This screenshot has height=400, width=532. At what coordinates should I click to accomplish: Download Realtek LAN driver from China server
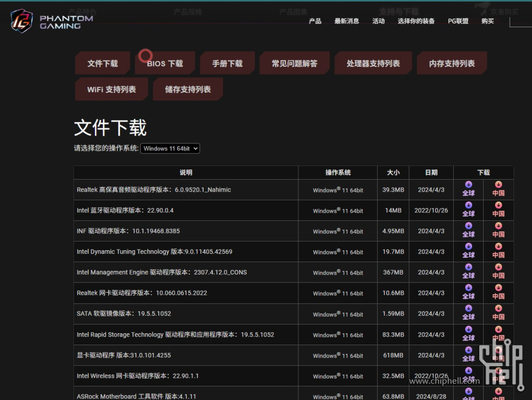click(498, 292)
